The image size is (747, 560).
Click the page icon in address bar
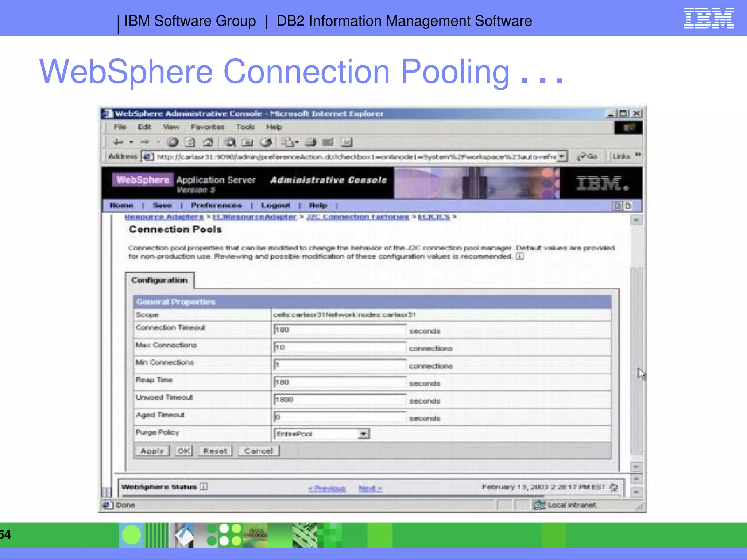(x=148, y=157)
